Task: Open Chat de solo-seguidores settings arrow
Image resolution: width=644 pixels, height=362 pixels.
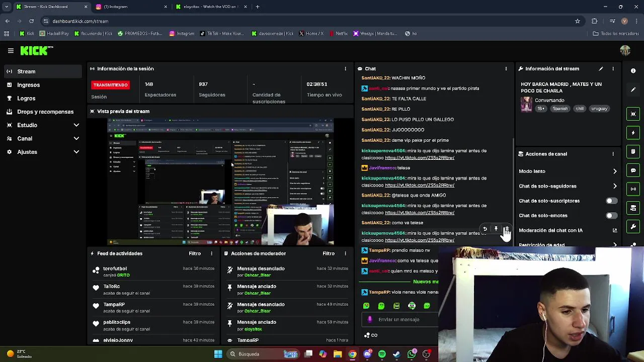Action: pyautogui.click(x=615, y=186)
